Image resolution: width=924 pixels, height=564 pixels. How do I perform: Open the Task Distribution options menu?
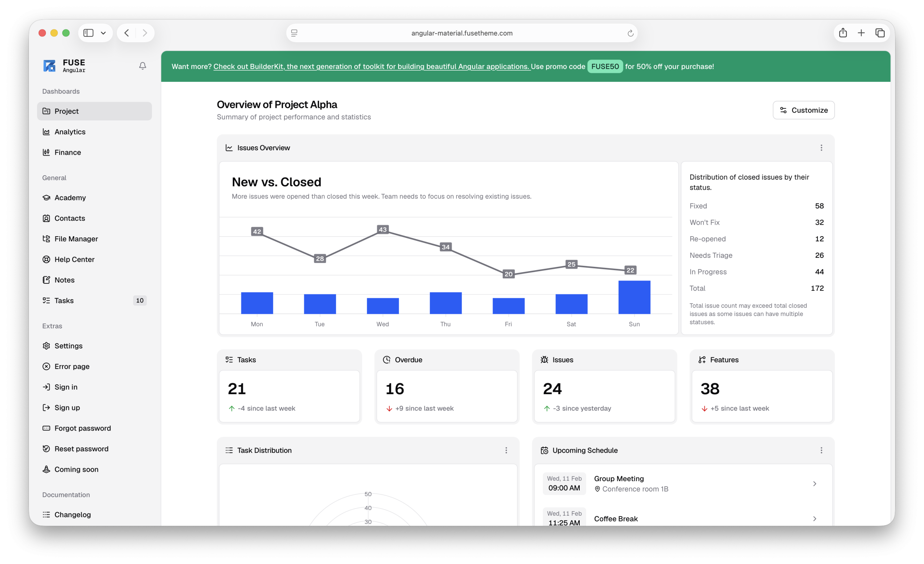coord(506,450)
